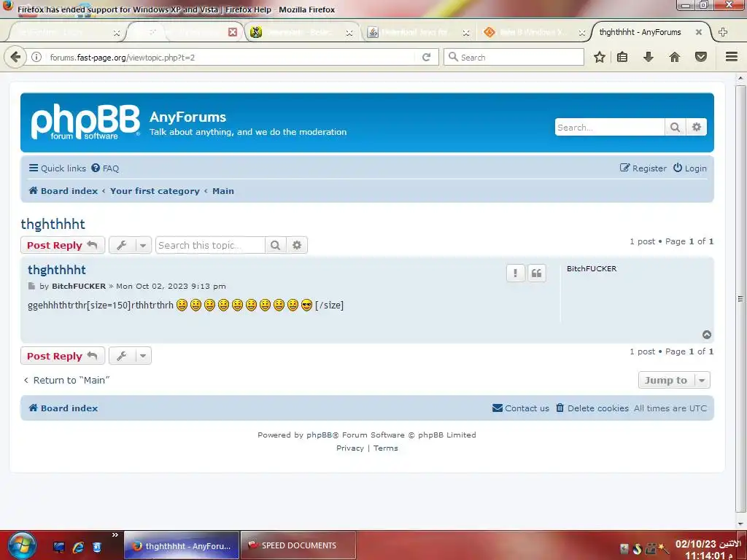This screenshot has width=747, height=560.
Task: Click the Login link
Action: [x=690, y=168]
